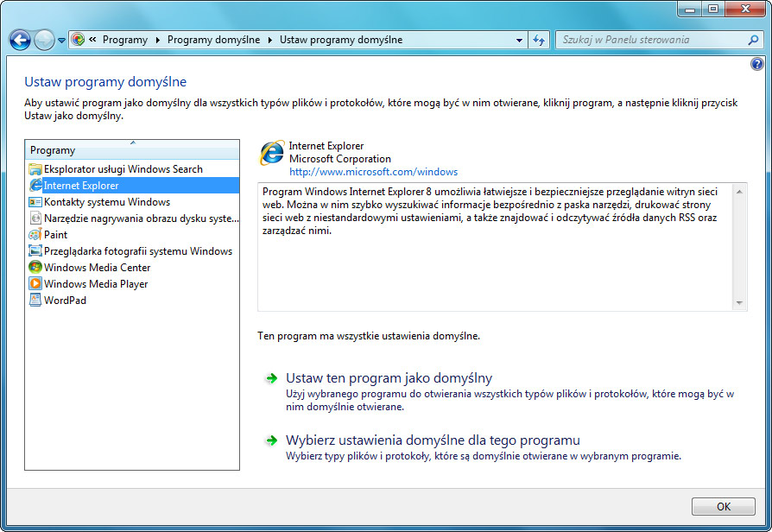Click the program description paragraph about Internet Explorer 8
772x532 pixels.
(490, 211)
